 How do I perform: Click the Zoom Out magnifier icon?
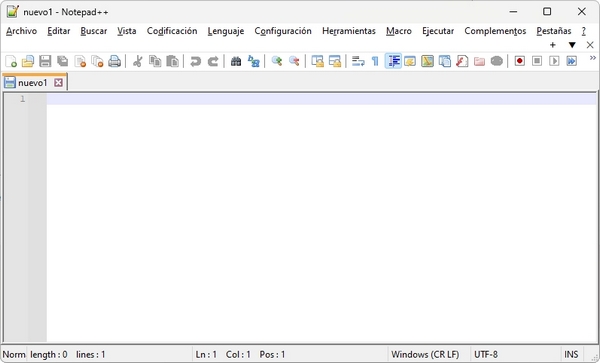click(x=294, y=61)
